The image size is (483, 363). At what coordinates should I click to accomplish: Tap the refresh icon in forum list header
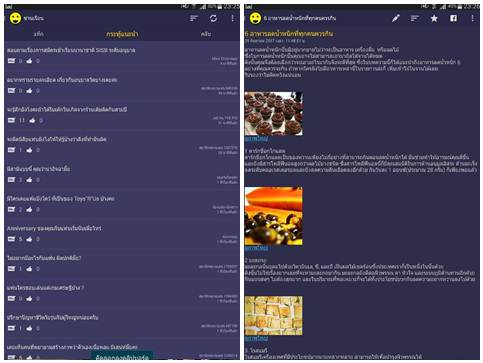pyautogui.click(x=213, y=18)
